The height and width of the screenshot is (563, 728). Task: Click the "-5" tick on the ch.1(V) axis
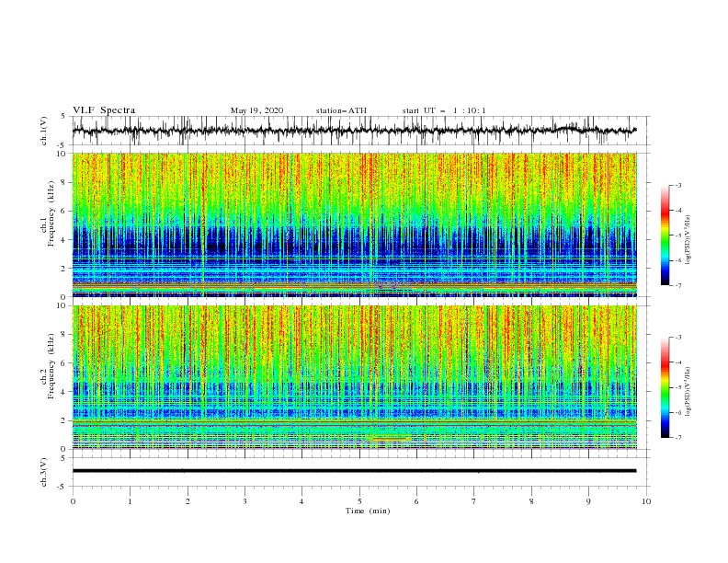(63, 145)
